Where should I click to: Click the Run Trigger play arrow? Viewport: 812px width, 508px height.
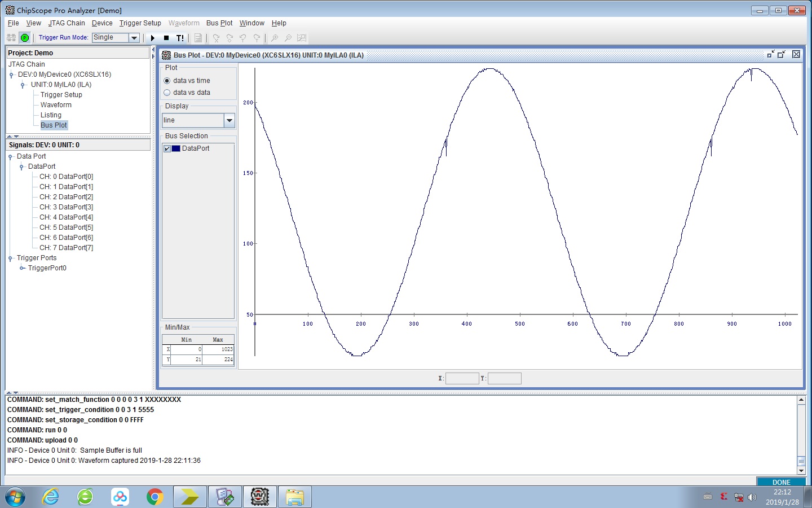tap(153, 38)
